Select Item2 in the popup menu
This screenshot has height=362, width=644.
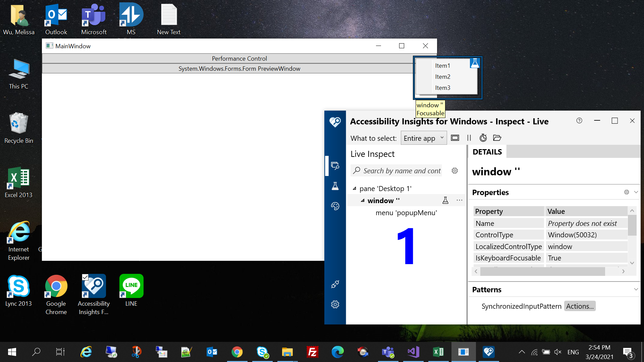(x=443, y=77)
